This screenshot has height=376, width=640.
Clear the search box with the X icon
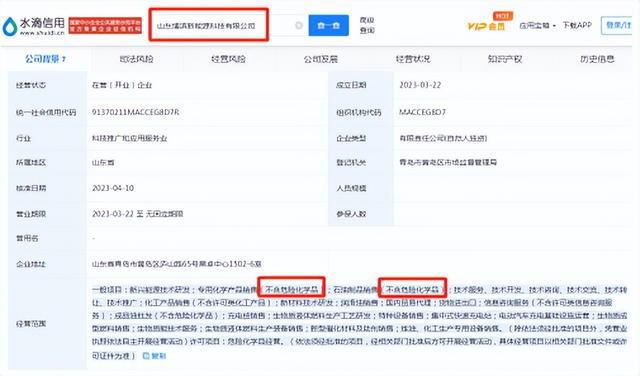pyautogui.click(x=299, y=25)
